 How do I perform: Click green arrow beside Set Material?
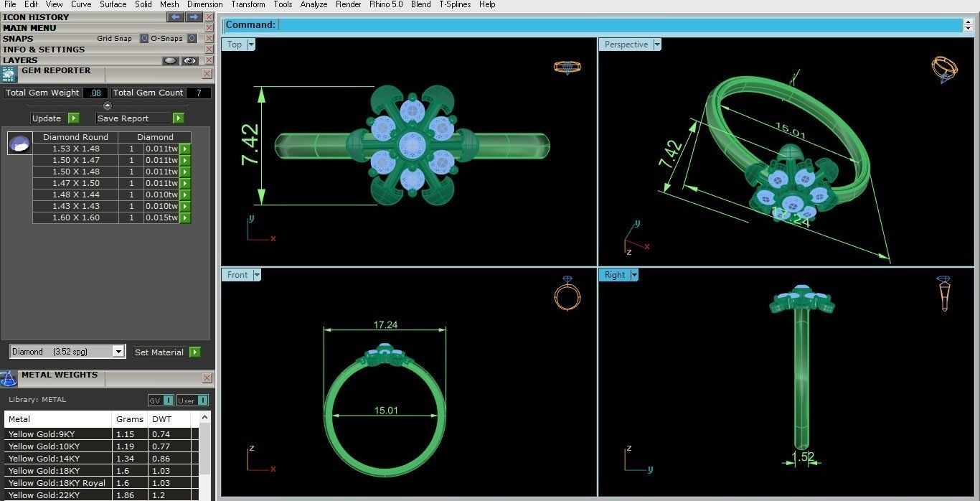[x=195, y=352]
